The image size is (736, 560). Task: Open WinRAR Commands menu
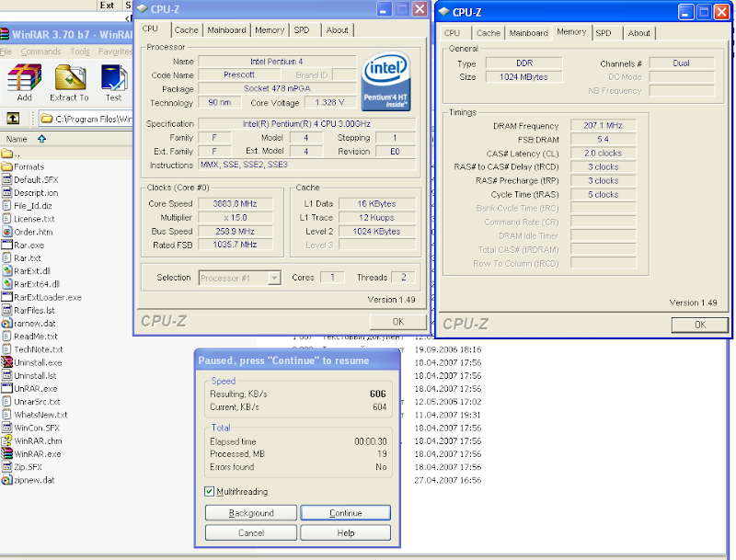(x=40, y=51)
